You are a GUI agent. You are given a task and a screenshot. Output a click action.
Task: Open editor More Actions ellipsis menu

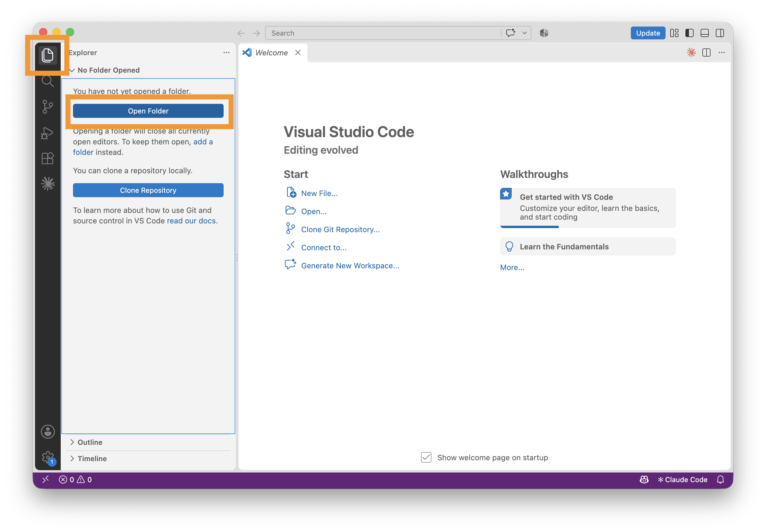722,52
